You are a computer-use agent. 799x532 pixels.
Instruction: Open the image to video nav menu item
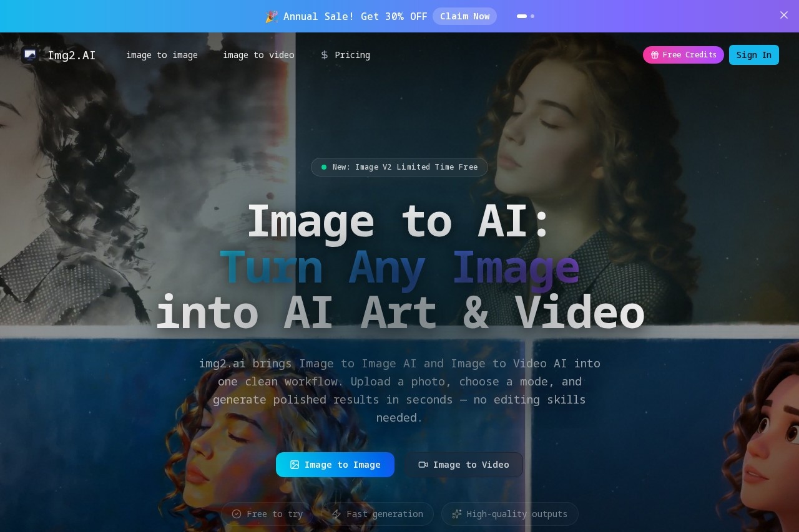pos(258,55)
